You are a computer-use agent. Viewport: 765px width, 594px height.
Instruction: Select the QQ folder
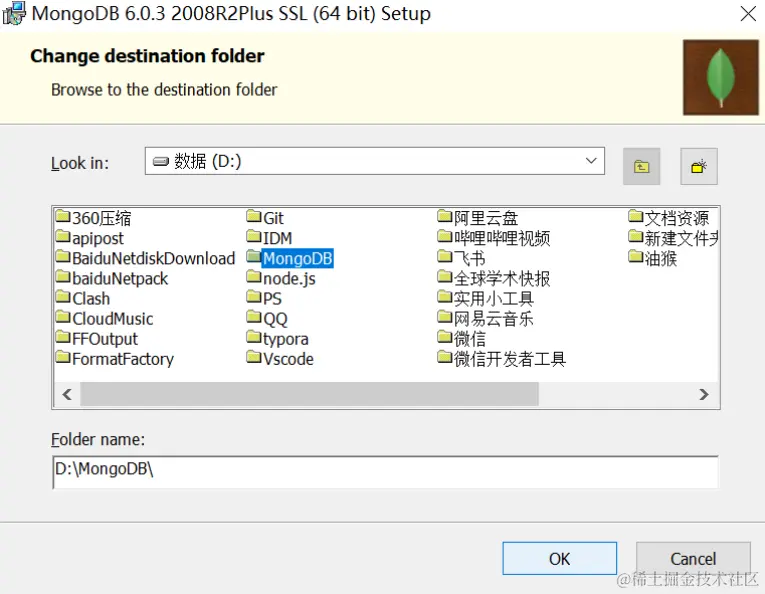pos(267,318)
